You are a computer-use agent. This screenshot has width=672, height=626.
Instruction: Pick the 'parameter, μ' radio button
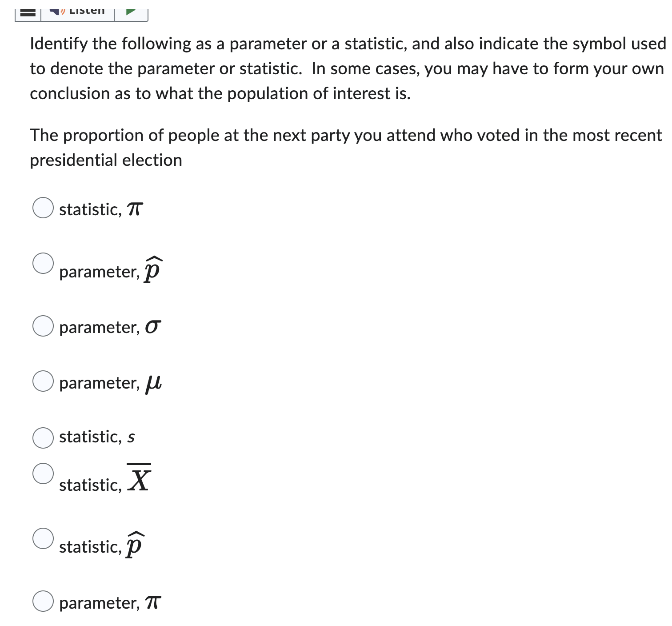click(x=43, y=381)
